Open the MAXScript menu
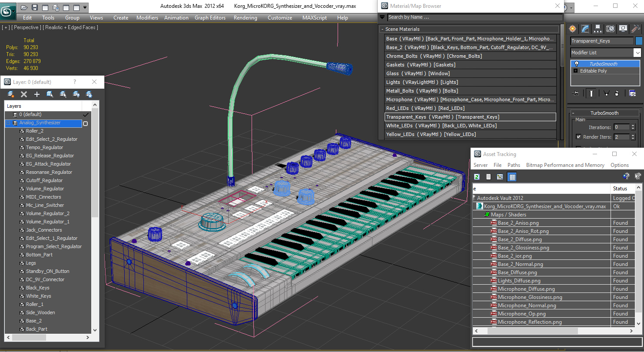The width and height of the screenshot is (644, 352). 315,18
